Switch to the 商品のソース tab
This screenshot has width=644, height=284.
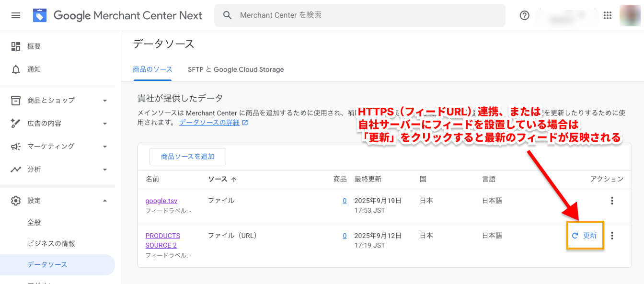point(152,69)
